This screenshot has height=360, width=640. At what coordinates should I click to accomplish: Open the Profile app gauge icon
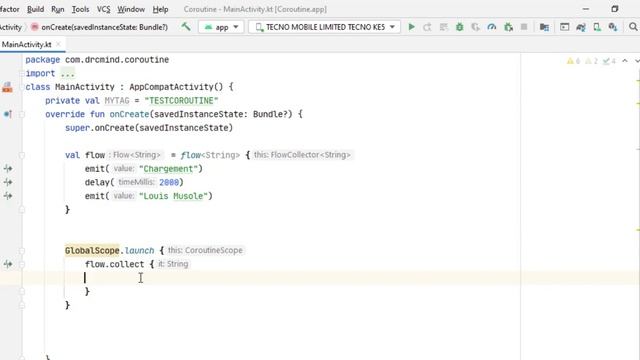[x=492, y=27]
